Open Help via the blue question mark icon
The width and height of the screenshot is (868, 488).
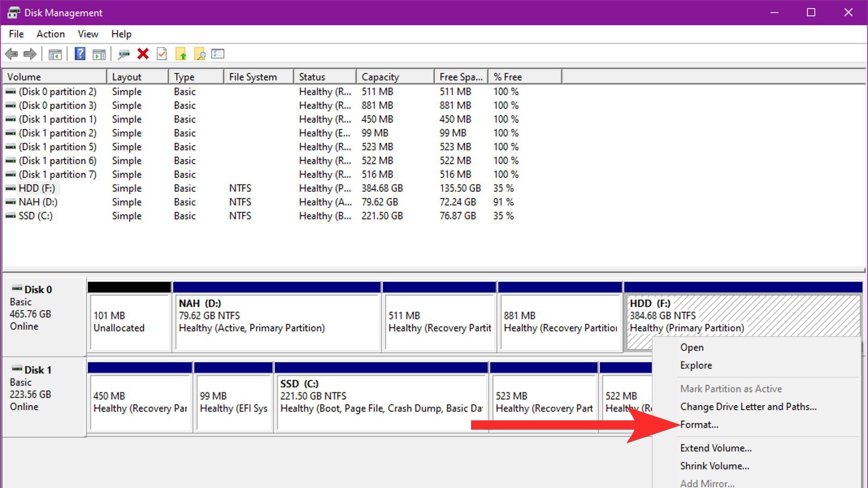[x=80, y=54]
